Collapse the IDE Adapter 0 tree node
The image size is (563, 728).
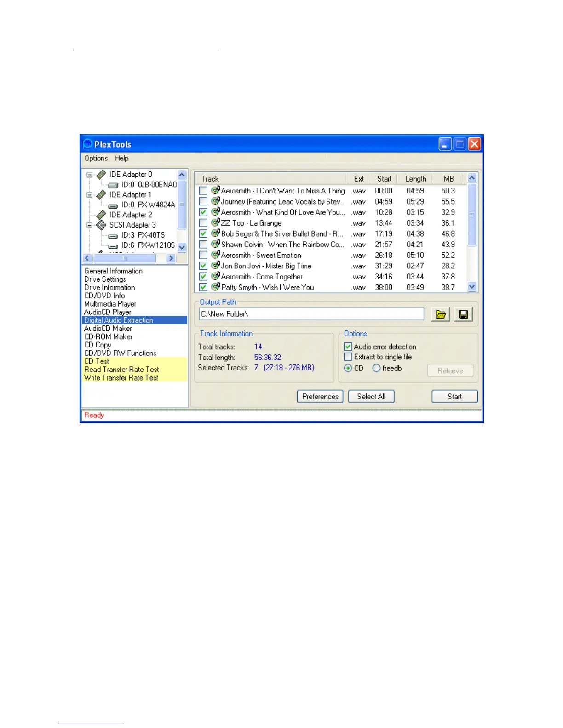[90, 175]
